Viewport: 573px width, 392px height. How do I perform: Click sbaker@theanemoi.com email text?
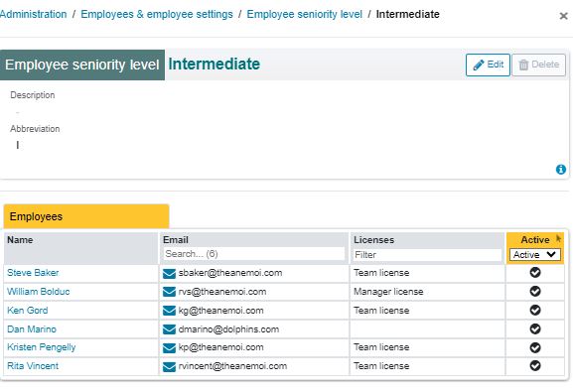coord(230,273)
